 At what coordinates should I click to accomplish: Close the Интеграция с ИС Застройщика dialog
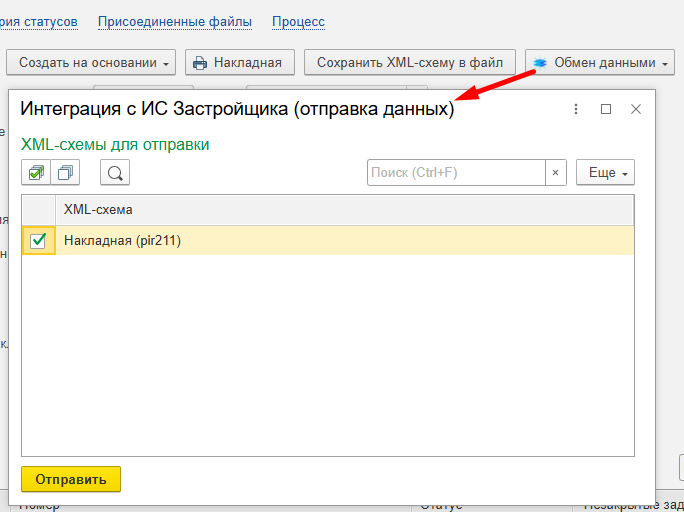[635, 110]
